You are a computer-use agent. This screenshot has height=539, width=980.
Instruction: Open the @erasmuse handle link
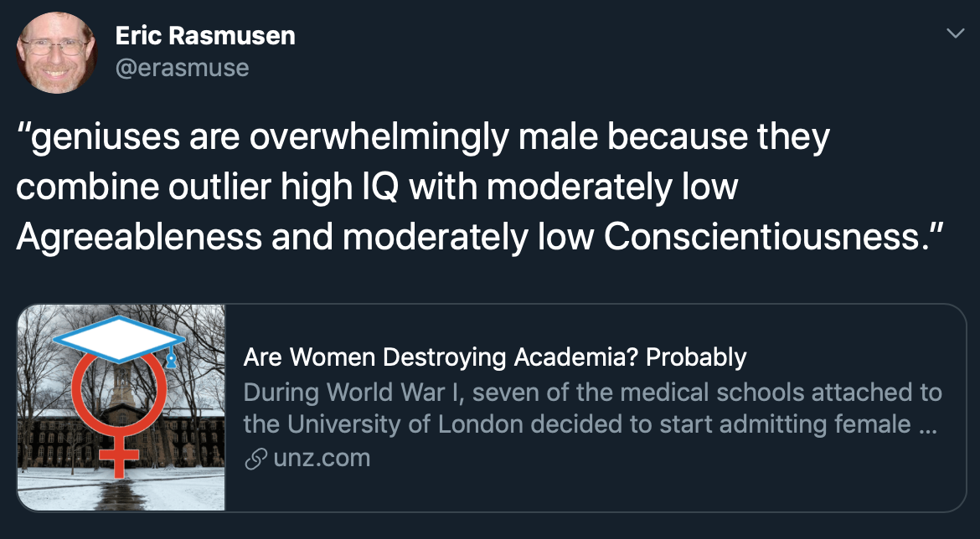click(182, 68)
